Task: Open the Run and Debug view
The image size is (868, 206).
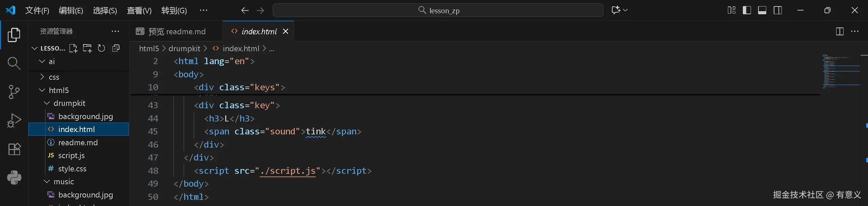Action: (x=14, y=120)
